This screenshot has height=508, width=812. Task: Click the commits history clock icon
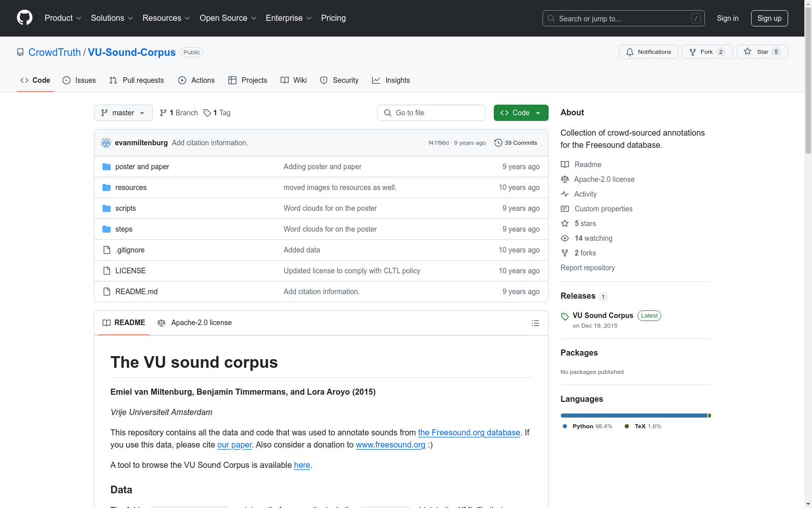coord(498,143)
